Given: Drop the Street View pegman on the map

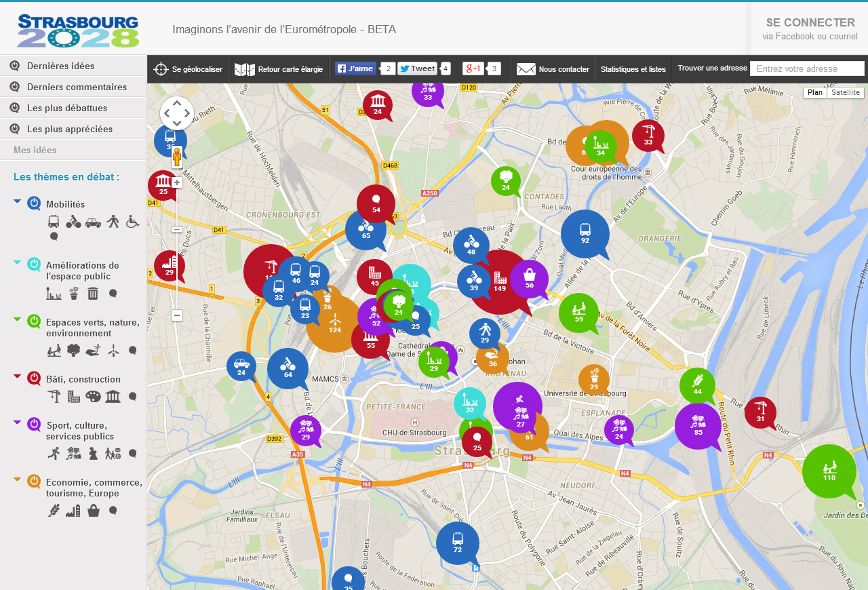Looking at the screenshot, I should [x=177, y=157].
